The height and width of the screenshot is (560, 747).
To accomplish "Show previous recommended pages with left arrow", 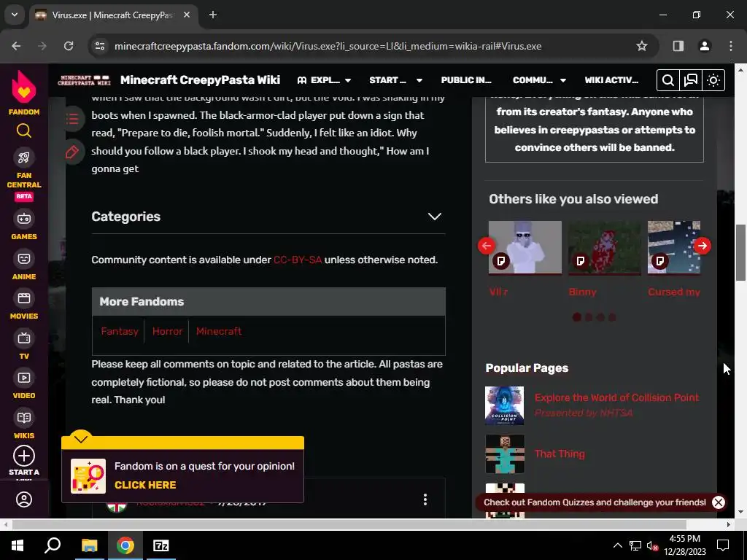I will point(487,246).
